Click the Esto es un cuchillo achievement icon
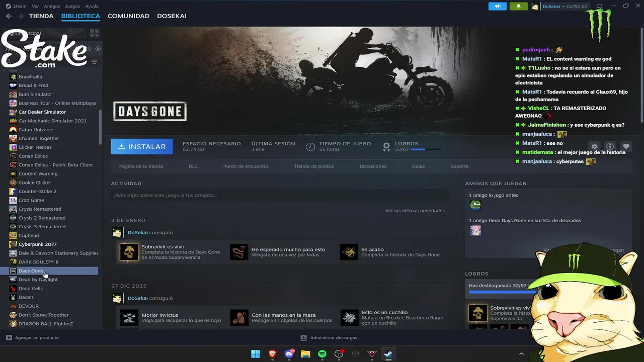This screenshot has height=362, width=644. pos(349,317)
